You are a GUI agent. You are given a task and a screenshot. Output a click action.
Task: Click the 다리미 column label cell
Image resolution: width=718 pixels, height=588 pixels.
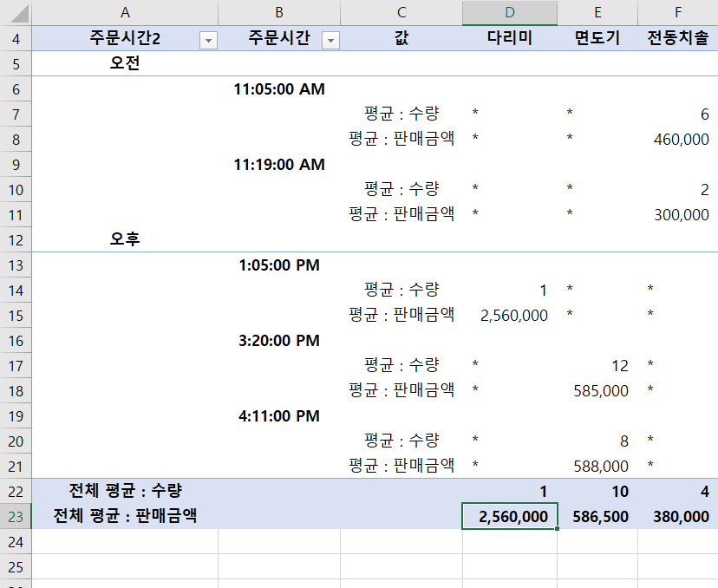coord(509,38)
